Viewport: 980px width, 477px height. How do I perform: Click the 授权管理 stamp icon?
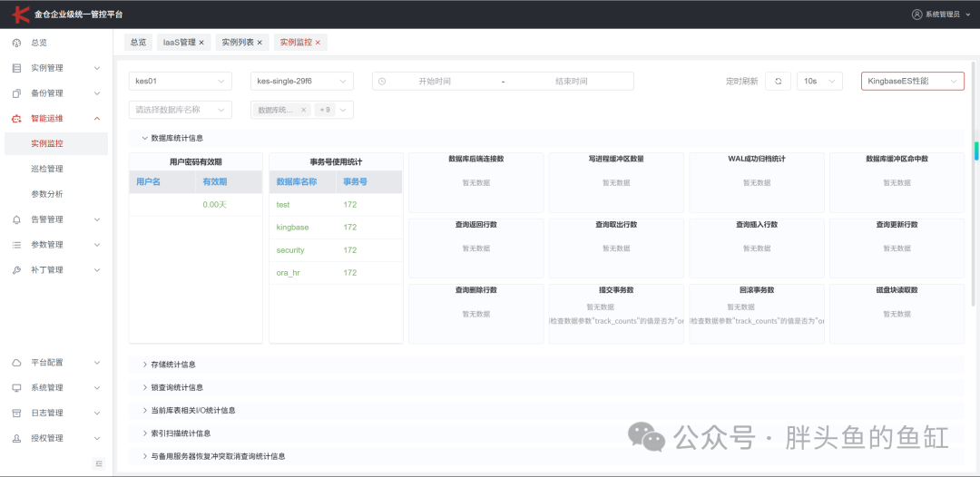tap(17, 438)
